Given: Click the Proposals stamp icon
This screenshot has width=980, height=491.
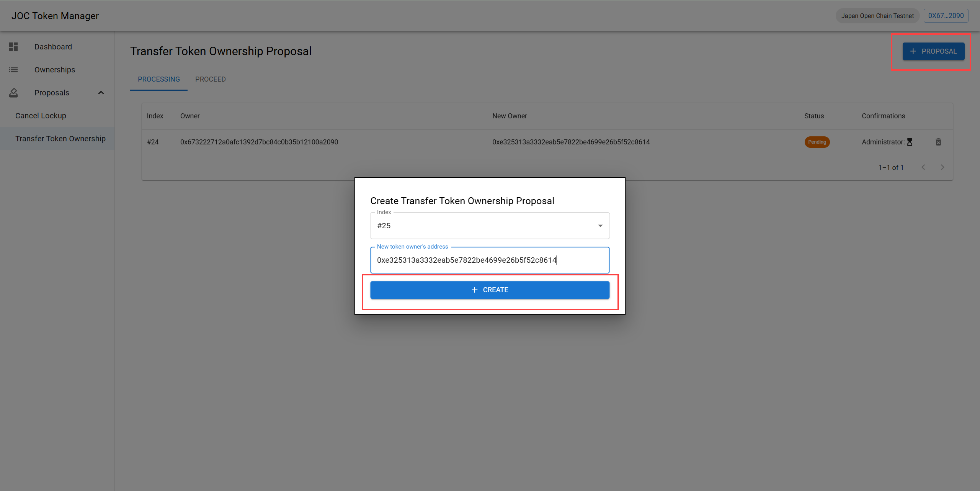Looking at the screenshot, I should pos(13,93).
